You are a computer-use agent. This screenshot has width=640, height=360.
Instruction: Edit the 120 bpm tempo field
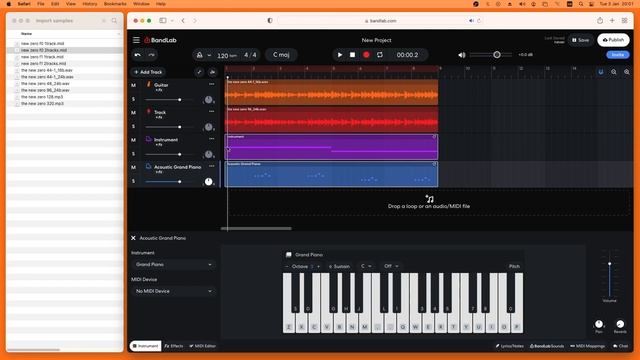click(227, 55)
